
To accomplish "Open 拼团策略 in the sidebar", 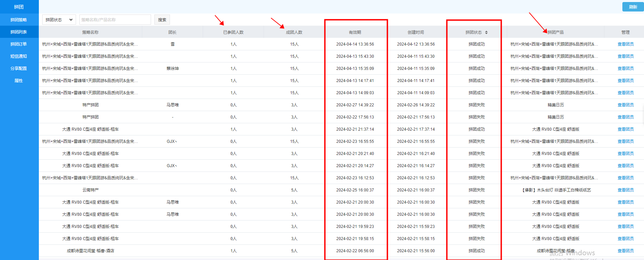I will click(19, 20).
